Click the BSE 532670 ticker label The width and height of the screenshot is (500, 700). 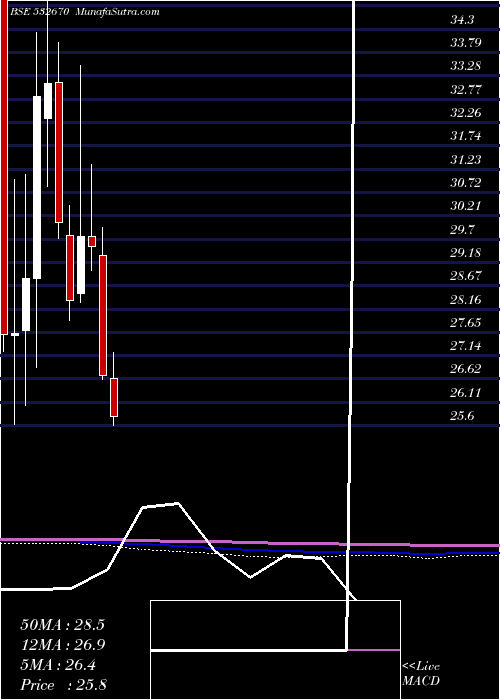click(39, 12)
